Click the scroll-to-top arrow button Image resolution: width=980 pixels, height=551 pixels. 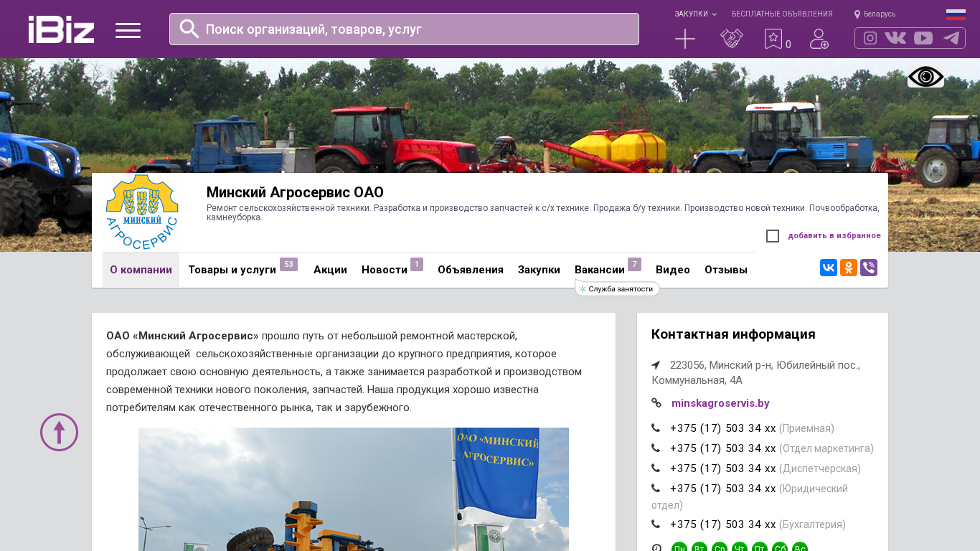click(59, 432)
